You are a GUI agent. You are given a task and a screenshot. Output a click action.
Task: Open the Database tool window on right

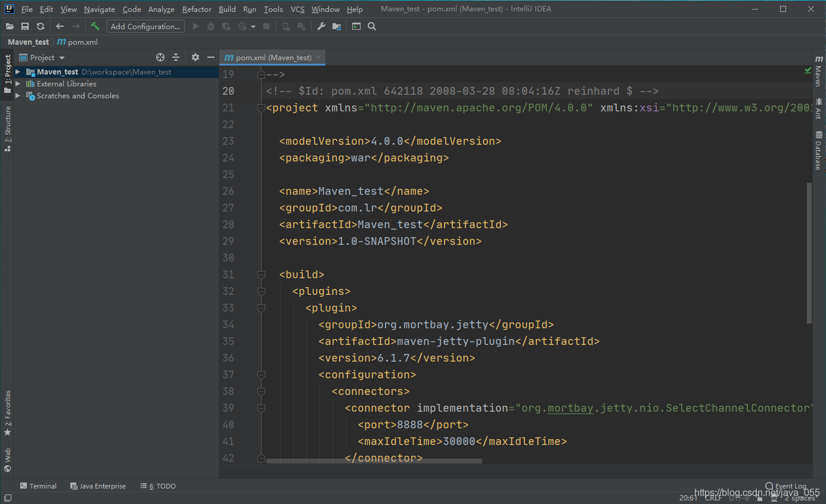click(819, 150)
